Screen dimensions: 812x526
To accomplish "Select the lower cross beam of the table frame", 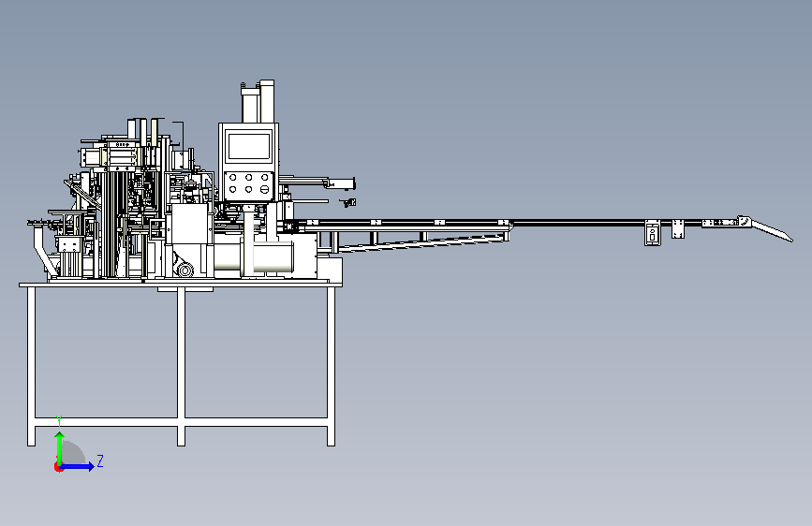I will pos(182,422).
